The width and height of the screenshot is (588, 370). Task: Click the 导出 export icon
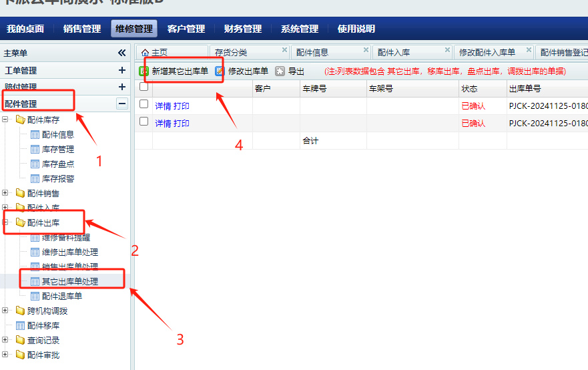pyautogui.click(x=280, y=71)
